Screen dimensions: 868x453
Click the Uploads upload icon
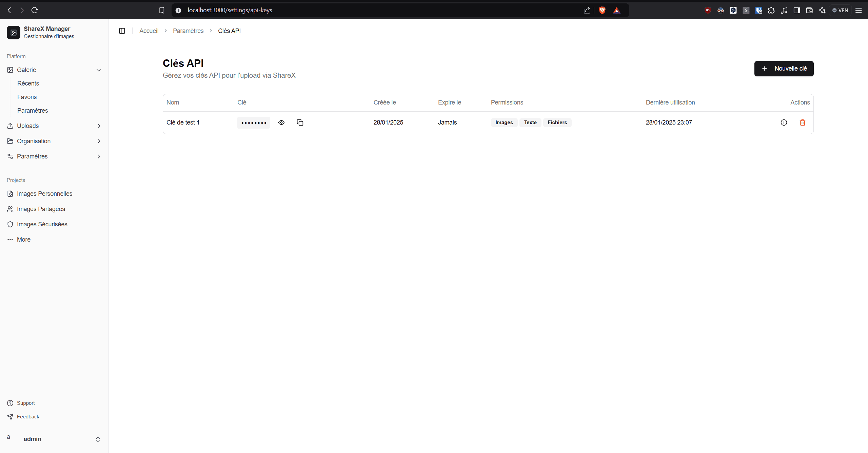(10, 126)
